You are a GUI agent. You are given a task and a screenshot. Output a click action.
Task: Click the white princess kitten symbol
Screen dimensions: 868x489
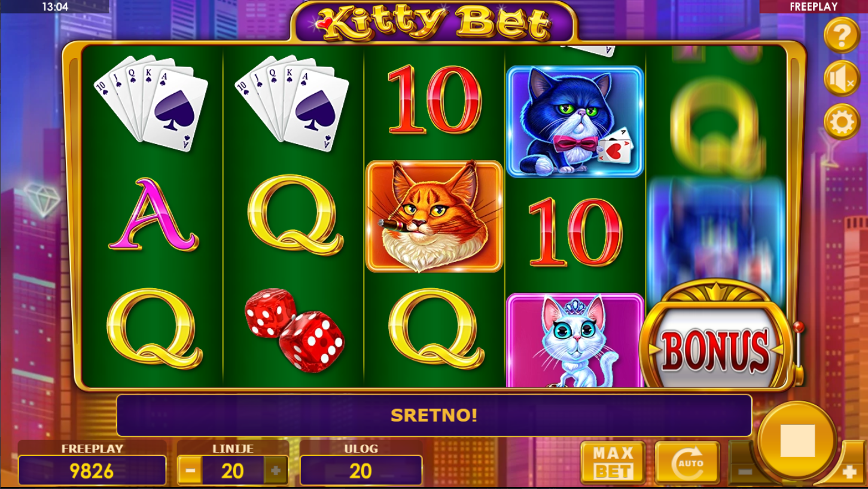pyautogui.click(x=575, y=340)
